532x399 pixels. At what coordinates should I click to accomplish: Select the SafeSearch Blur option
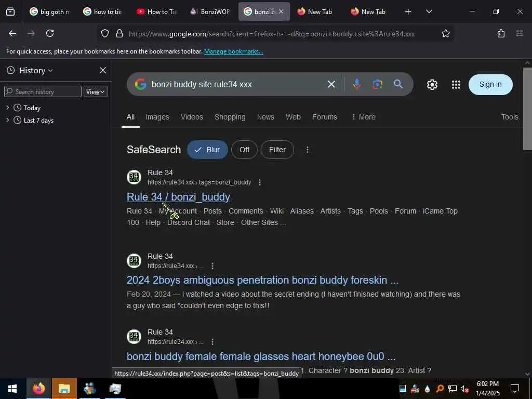click(x=207, y=150)
